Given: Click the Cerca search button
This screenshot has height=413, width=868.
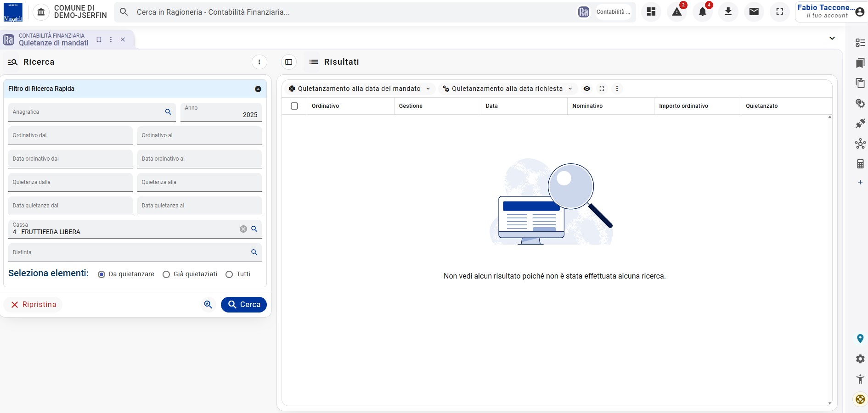Looking at the screenshot, I should [x=244, y=305].
